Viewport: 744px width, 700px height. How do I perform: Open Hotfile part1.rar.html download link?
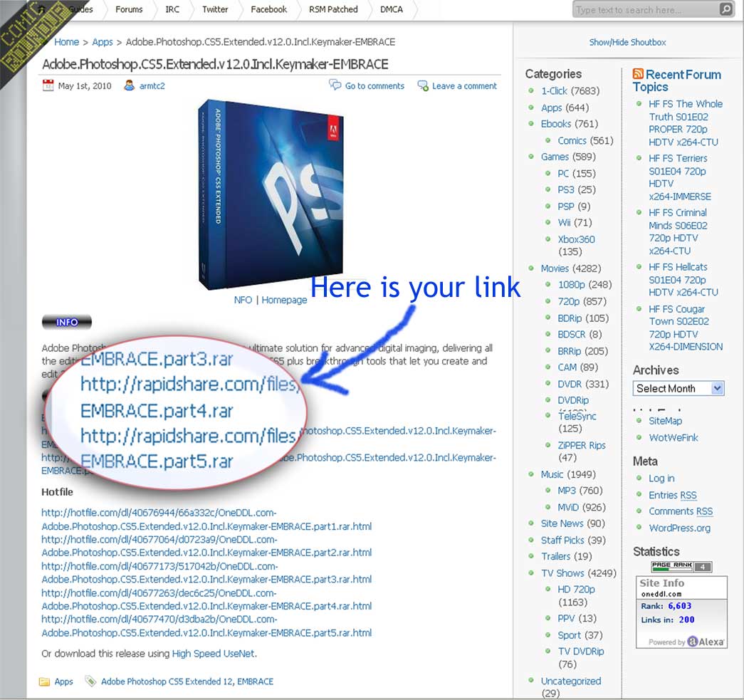click(x=206, y=520)
